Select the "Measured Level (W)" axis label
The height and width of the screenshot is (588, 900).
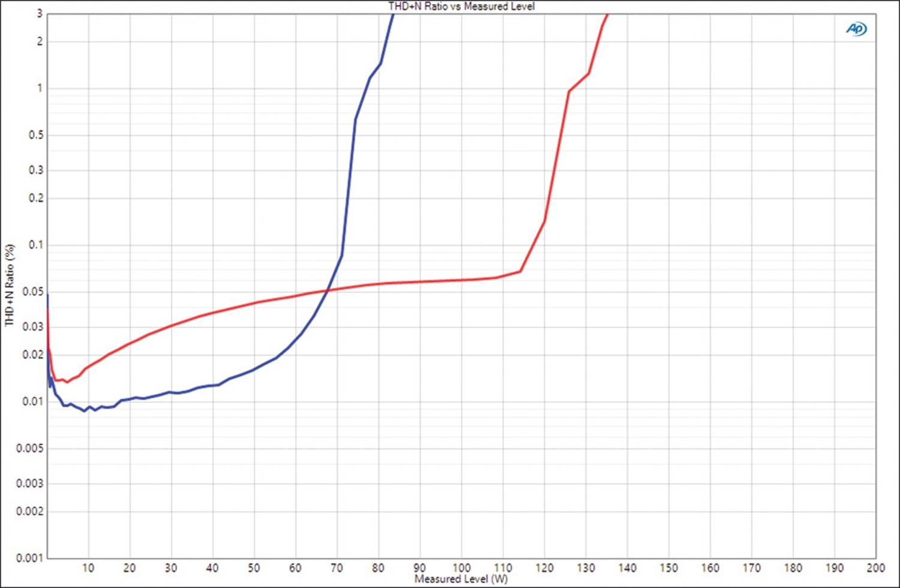coord(461,579)
